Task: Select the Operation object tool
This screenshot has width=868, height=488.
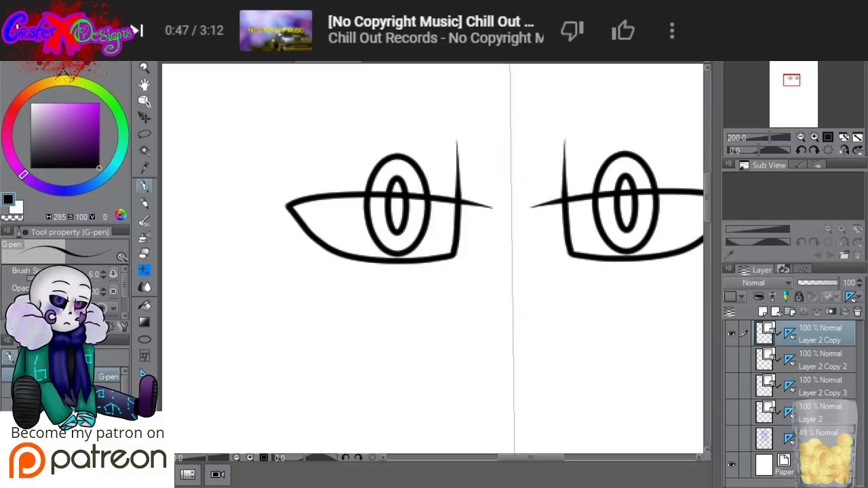Action: click(x=144, y=101)
